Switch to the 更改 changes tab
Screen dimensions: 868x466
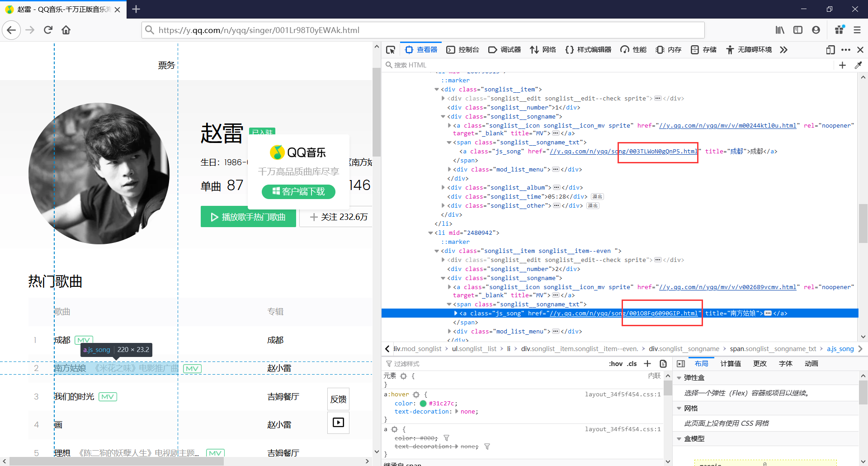[x=760, y=364]
